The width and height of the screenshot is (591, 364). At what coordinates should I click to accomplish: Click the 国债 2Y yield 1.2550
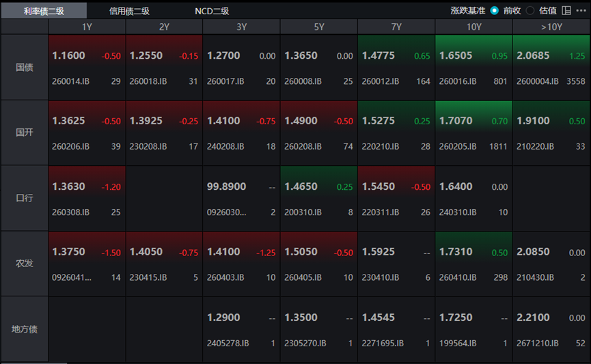[x=146, y=56]
